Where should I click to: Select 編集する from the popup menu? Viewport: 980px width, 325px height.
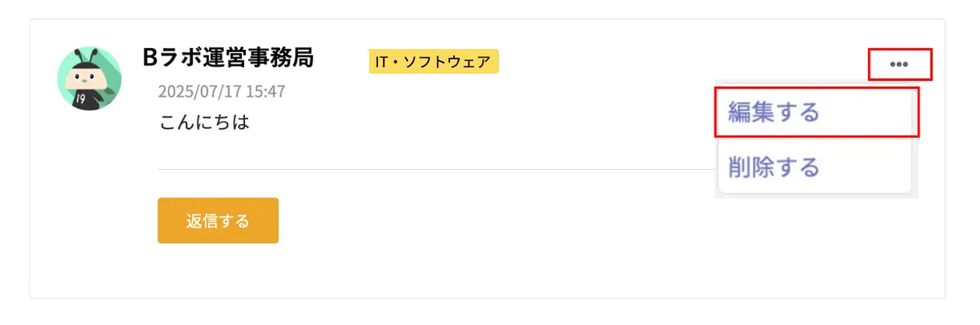[817, 112]
